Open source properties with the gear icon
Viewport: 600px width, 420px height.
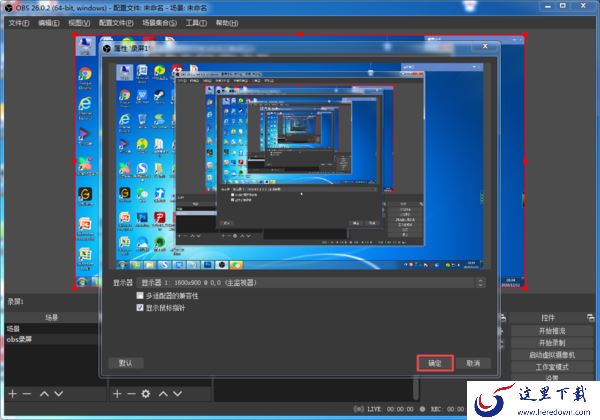click(146, 394)
